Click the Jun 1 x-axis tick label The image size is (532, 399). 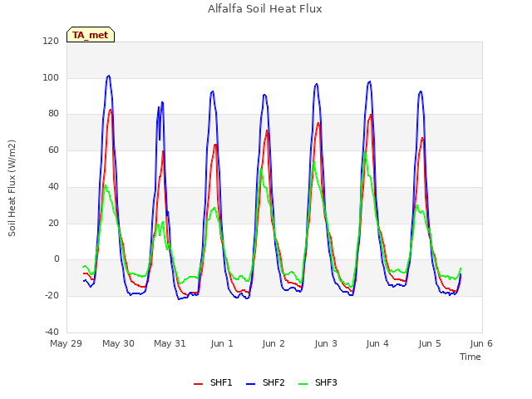click(222, 343)
